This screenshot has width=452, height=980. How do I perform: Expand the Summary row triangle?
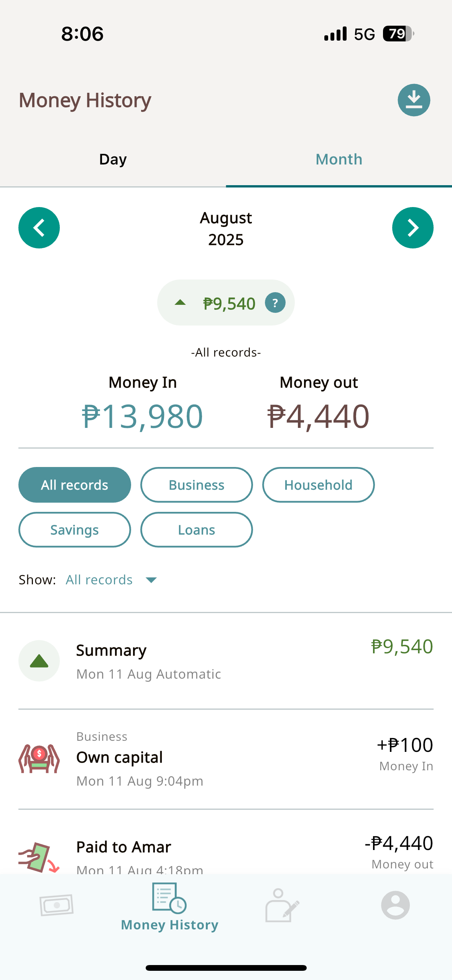(x=39, y=661)
